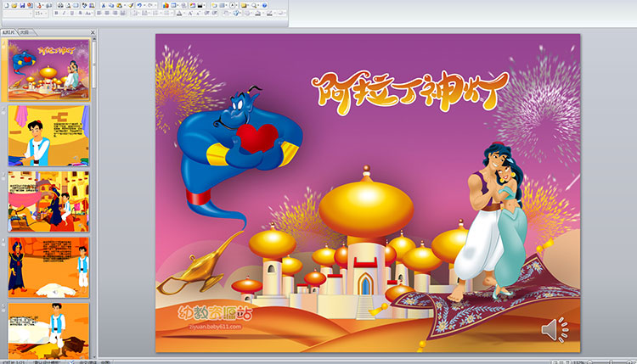Click the Spelling check icon
This screenshot has height=364, width=637.
(84, 5)
